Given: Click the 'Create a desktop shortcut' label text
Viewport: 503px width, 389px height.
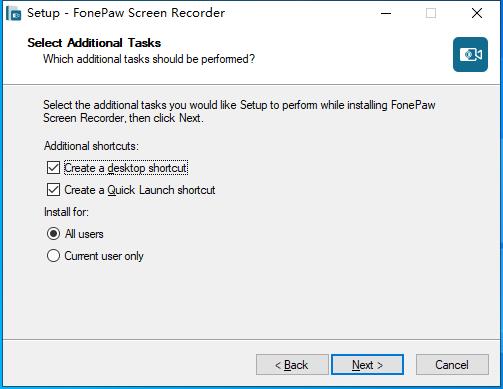Looking at the screenshot, I should [x=126, y=168].
